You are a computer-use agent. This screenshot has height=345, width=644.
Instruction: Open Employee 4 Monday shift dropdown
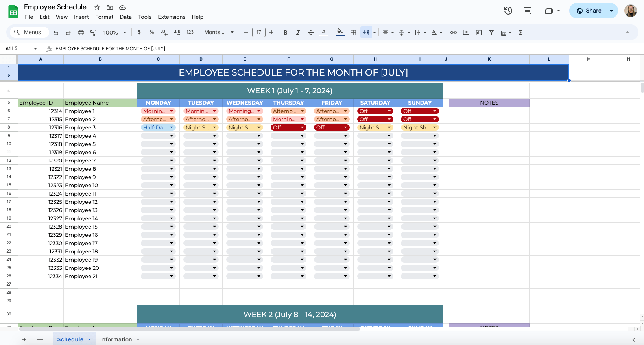(x=172, y=136)
